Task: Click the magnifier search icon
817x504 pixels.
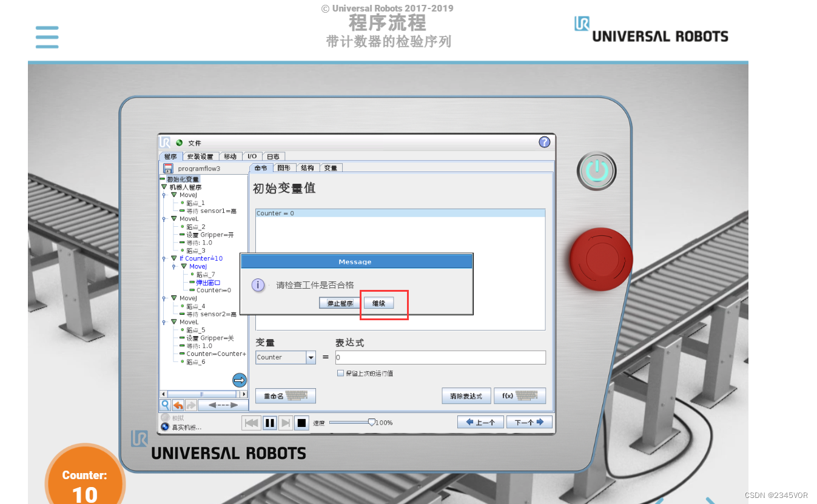Action: click(165, 405)
